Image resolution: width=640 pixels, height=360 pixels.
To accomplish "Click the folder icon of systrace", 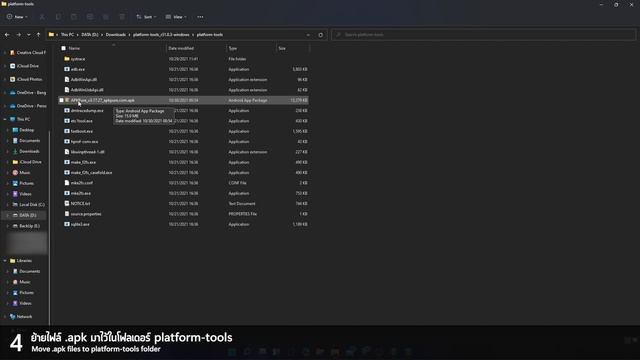I will pyautogui.click(x=67, y=59).
